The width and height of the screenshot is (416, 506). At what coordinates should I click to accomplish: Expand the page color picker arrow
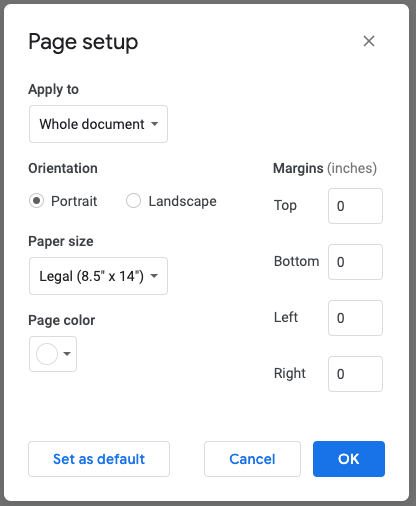(x=67, y=354)
